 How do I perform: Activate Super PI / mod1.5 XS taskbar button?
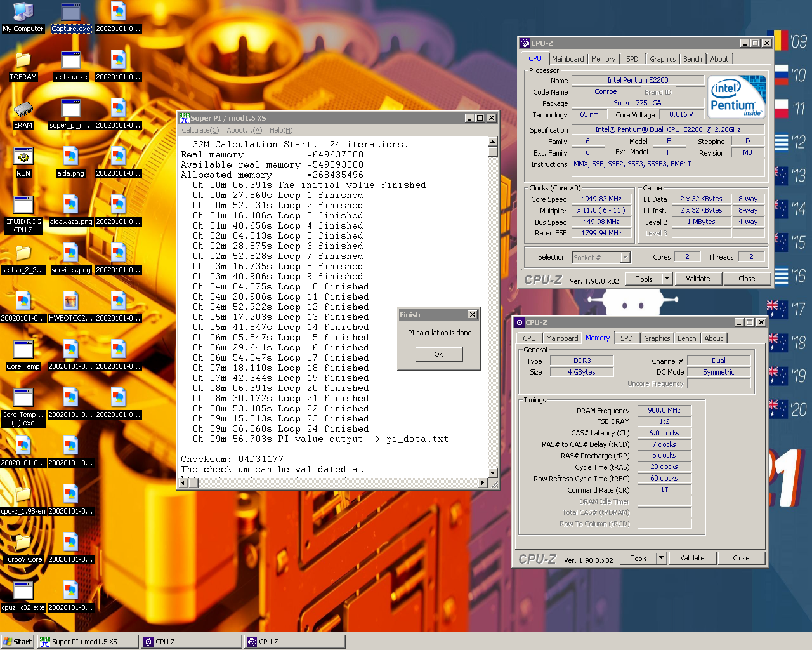(x=88, y=642)
